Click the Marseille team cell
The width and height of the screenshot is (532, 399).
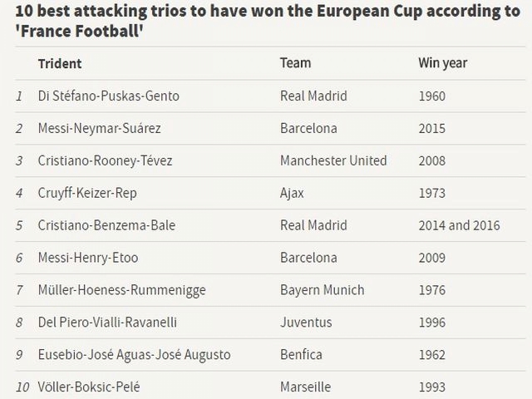[305, 387]
